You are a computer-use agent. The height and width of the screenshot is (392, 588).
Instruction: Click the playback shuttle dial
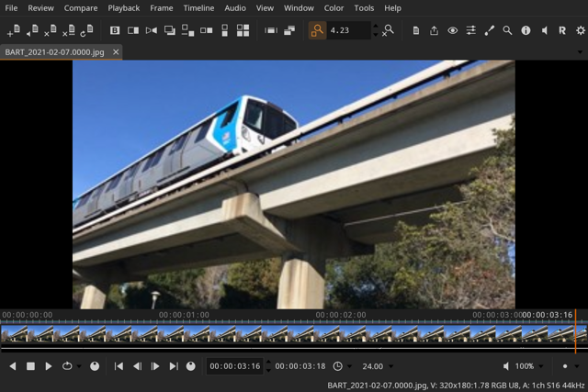click(95, 366)
